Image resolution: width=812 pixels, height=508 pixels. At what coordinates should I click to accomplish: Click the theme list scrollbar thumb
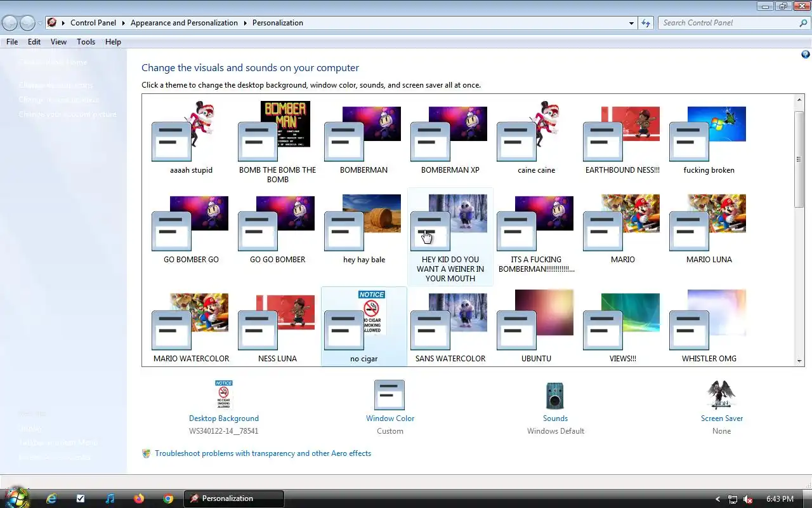click(x=799, y=159)
